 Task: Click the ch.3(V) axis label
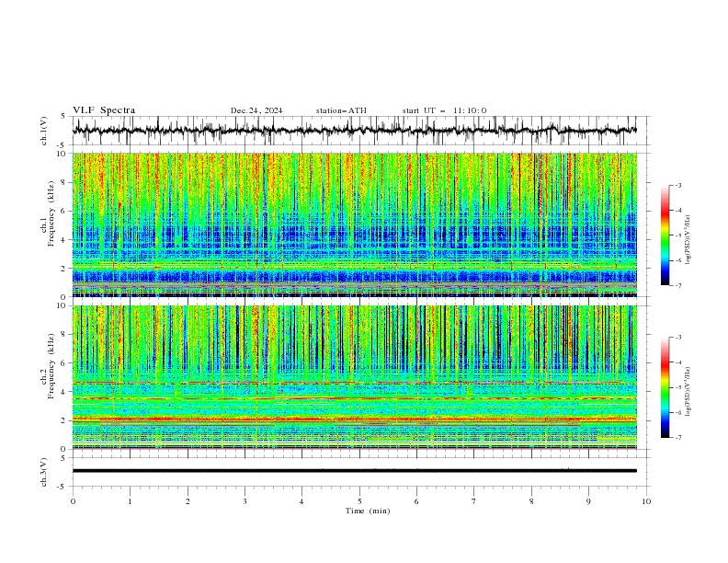43,472
